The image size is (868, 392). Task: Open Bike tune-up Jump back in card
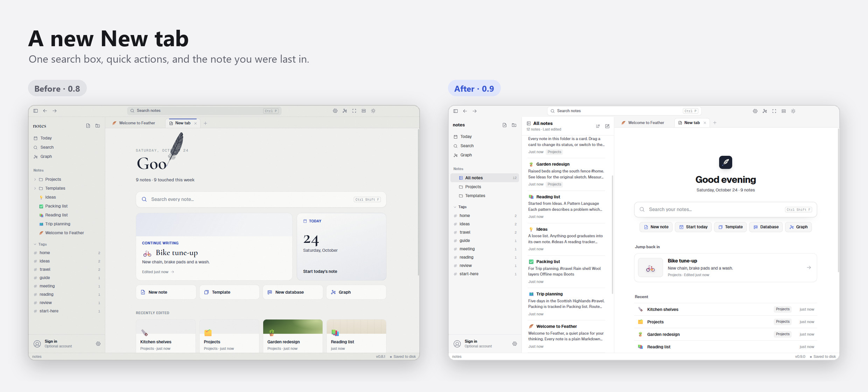[x=726, y=267]
